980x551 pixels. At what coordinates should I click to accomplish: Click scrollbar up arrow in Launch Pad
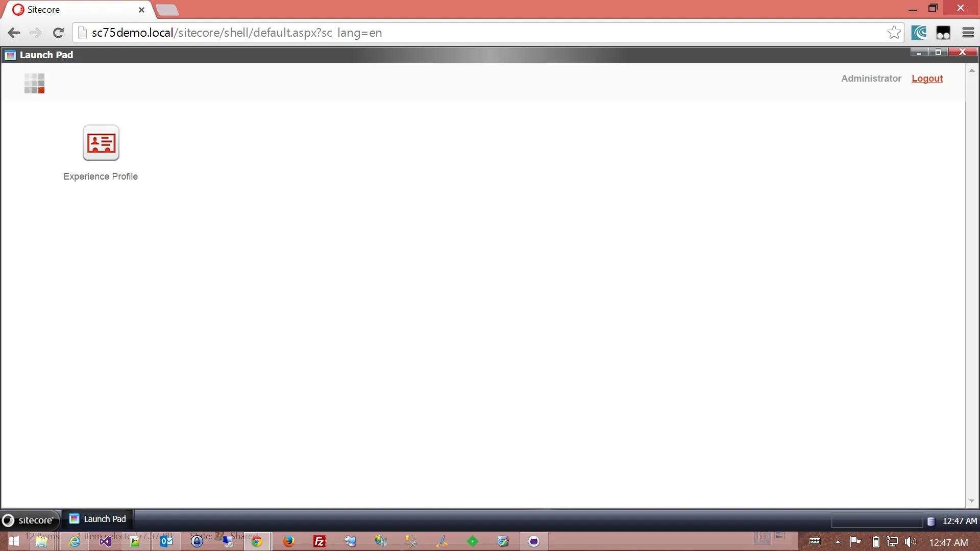coord(972,70)
